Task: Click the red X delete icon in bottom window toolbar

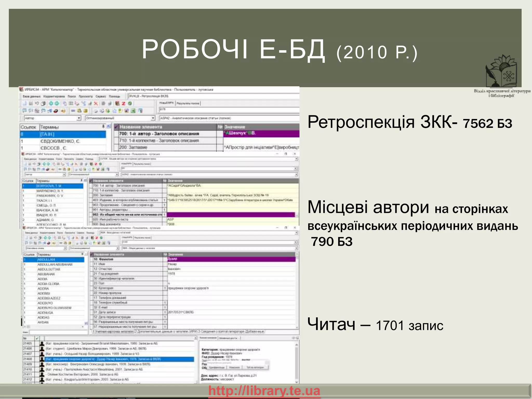Action: point(77,238)
